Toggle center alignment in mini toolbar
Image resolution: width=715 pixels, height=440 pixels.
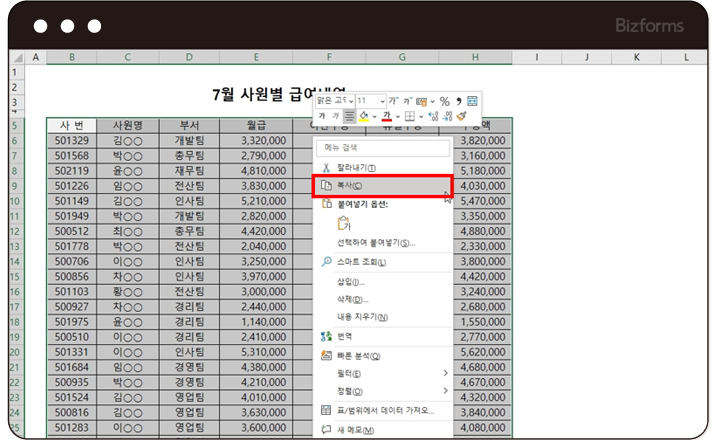coord(349,116)
